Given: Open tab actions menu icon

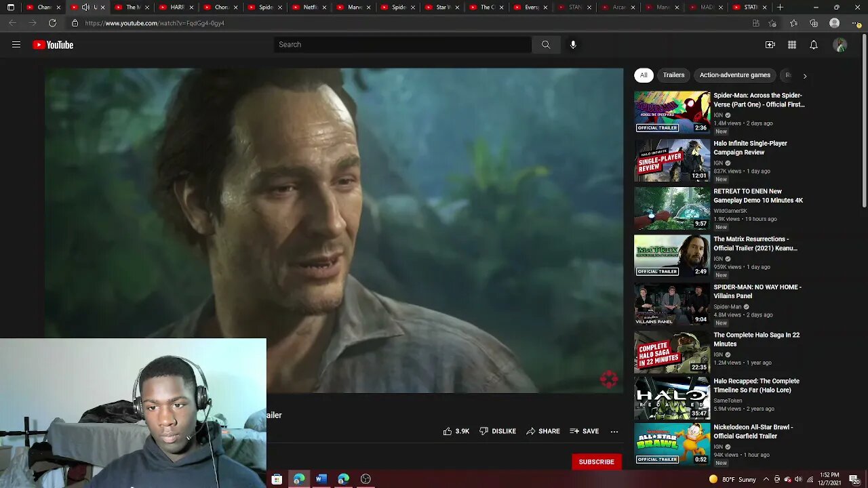Looking at the screenshot, I should (10, 7).
